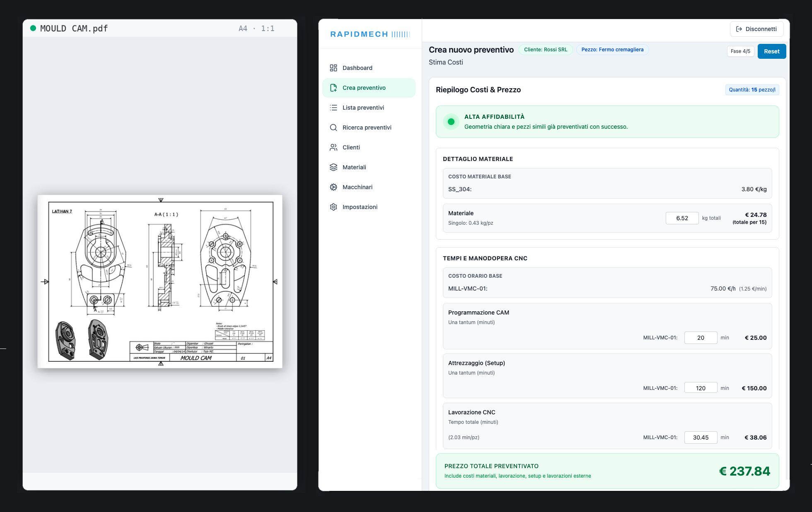Click the Fase 4/5 step badge
Viewport: 812px width, 512px height.
740,51
